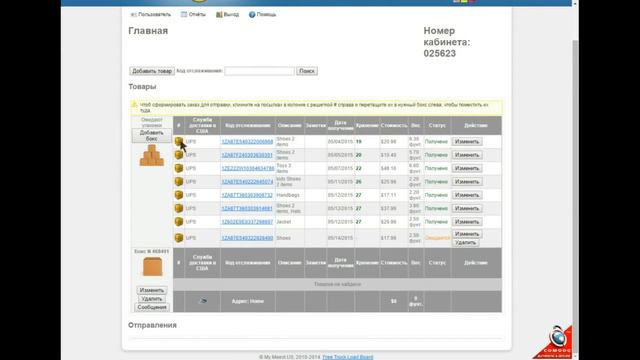
Task: Click Изменить in the 19-day Shoes row
Action: click(467, 142)
